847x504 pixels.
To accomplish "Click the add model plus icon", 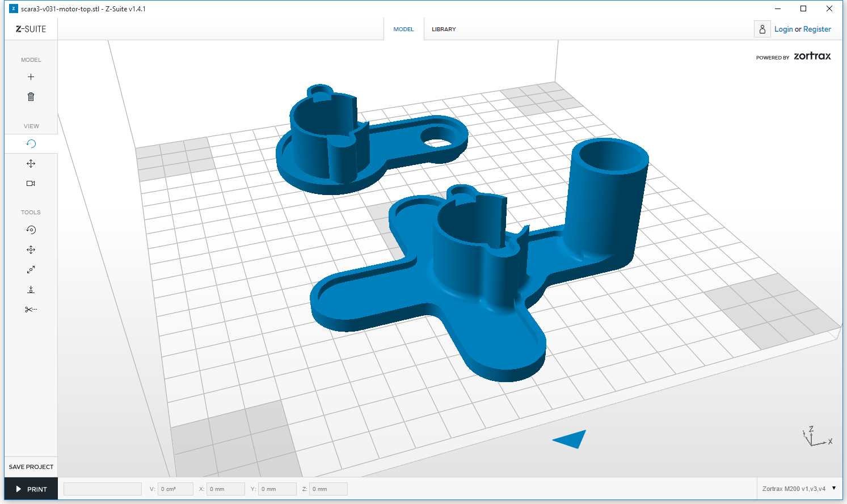I will click(31, 77).
